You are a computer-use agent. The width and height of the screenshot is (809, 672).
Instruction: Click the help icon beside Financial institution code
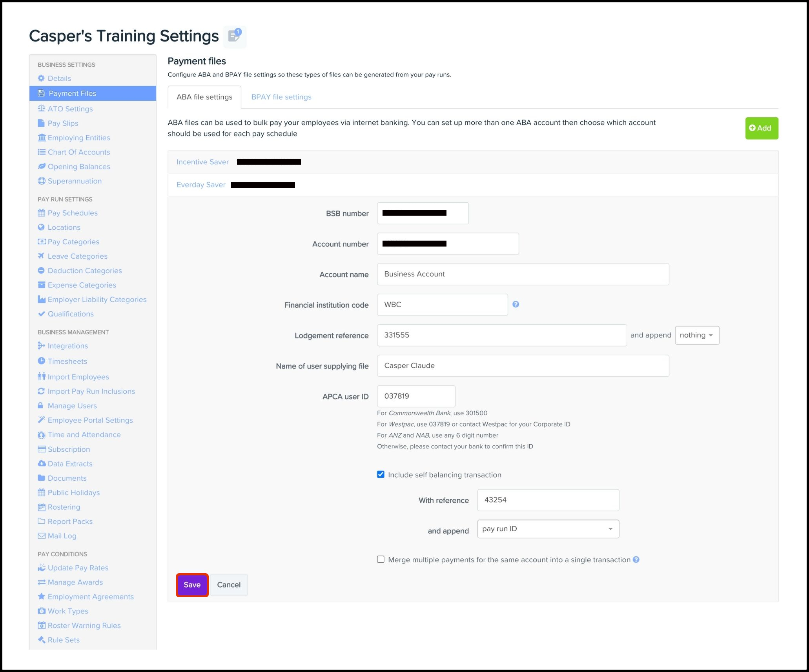coord(516,304)
